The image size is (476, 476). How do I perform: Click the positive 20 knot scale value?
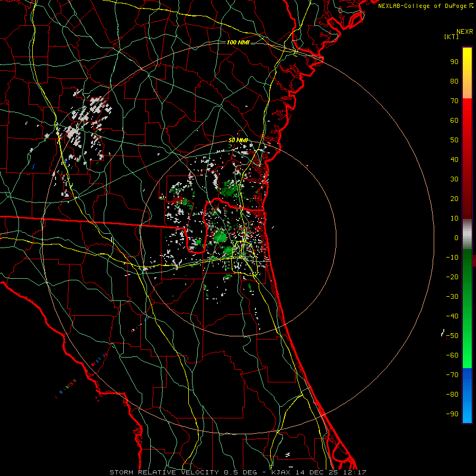click(454, 198)
